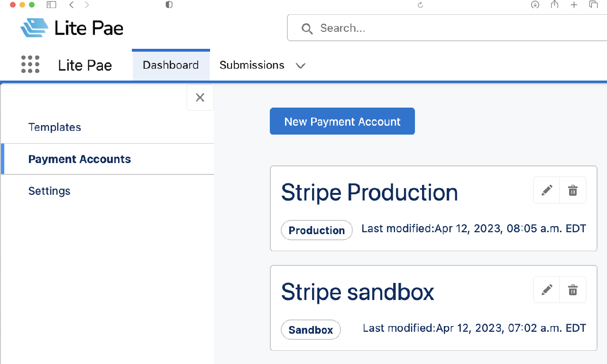
Task: Click the New Payment Account button
Action: coord(342,121)
